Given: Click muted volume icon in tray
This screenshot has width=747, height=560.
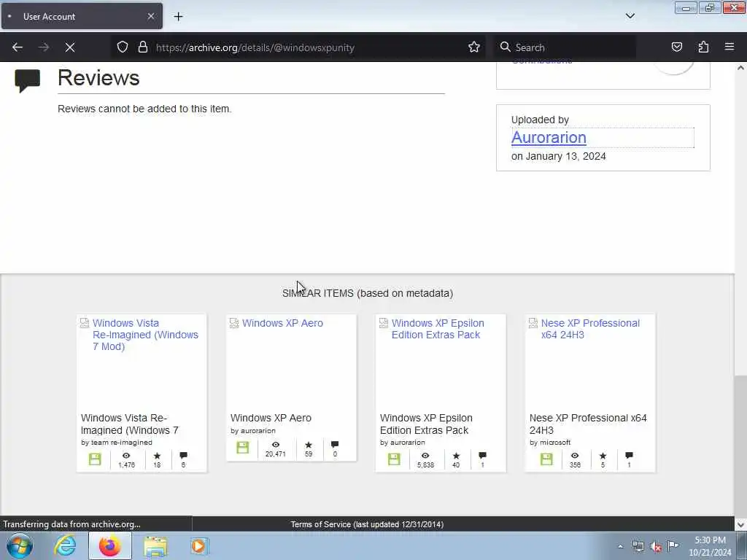Looking at the screenshot, I should coord(656,547).
